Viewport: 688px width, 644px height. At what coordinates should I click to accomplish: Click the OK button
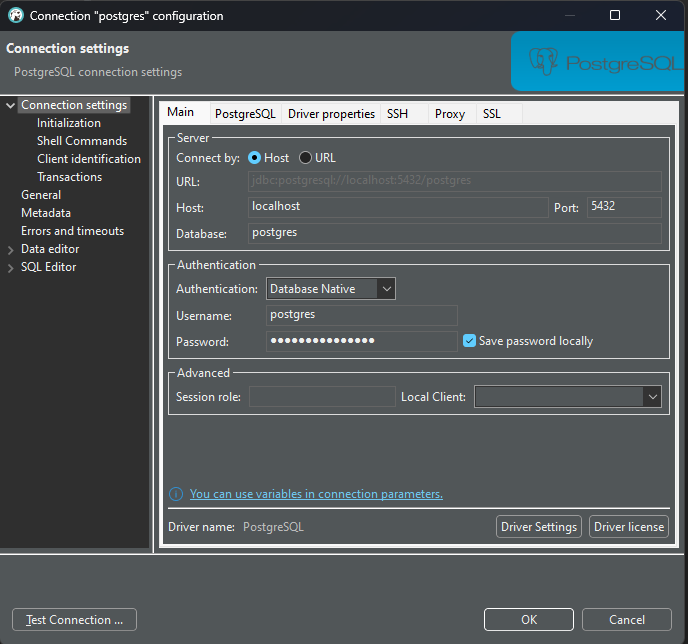pyautogui.click(x=529, y=619)
